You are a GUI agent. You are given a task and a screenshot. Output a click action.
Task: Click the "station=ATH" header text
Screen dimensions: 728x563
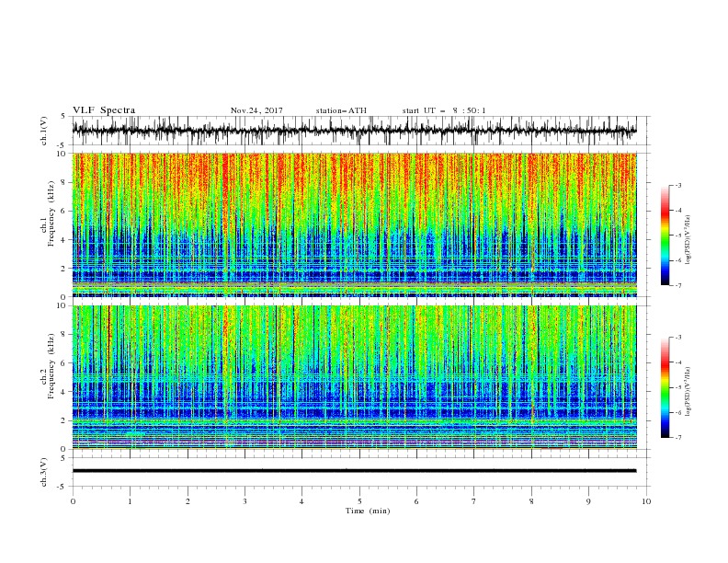[x=341, y=110]
